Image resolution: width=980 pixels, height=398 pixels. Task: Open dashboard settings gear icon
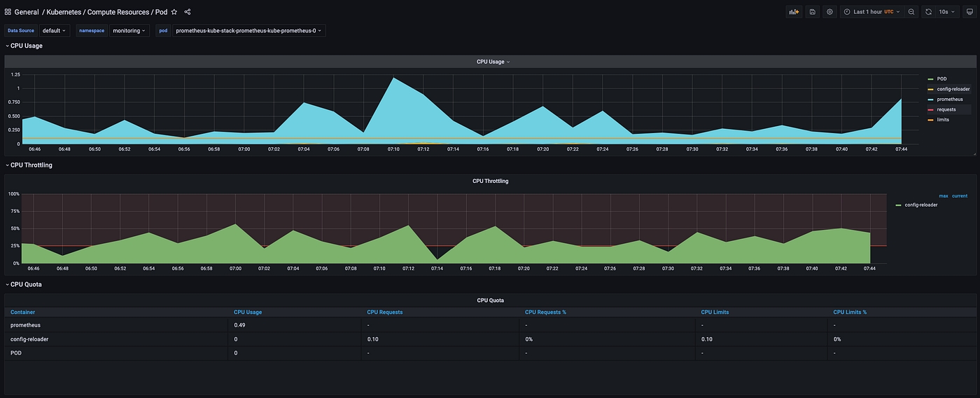pos(829,12)
